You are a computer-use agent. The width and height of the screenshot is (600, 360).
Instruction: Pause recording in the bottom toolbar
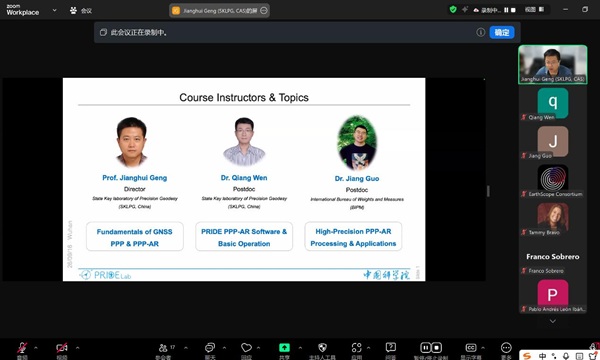pos(426,347)
